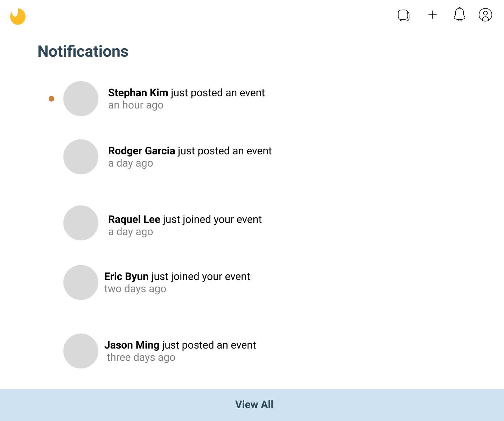The width and height of the screenshot is (504, 421).
Task: Click the yellow flame logo icon
Action: coord(18,16)
